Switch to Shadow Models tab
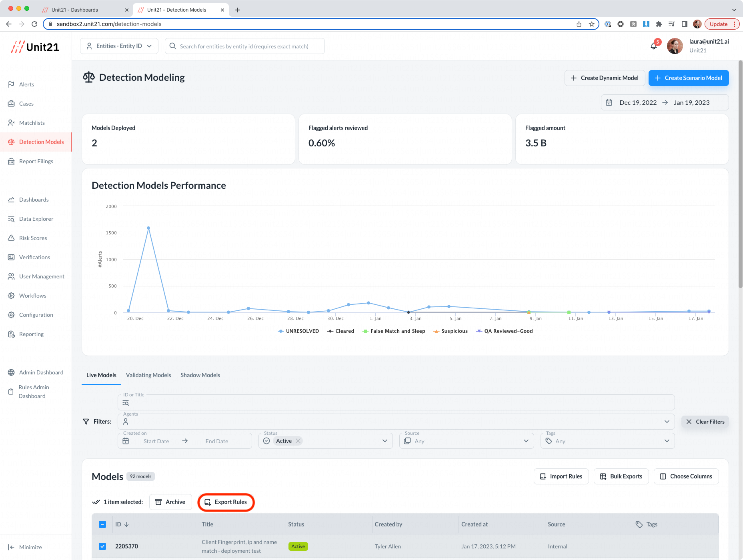The width and height of the screenshot is (743, 560). tap(200, 375)
